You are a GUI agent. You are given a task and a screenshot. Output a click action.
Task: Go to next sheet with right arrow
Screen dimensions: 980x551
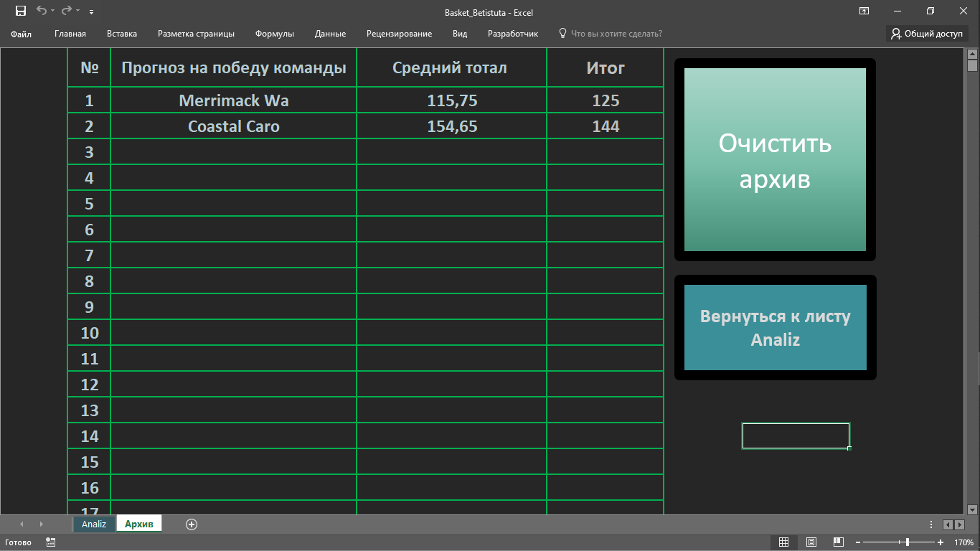point(41,524)
